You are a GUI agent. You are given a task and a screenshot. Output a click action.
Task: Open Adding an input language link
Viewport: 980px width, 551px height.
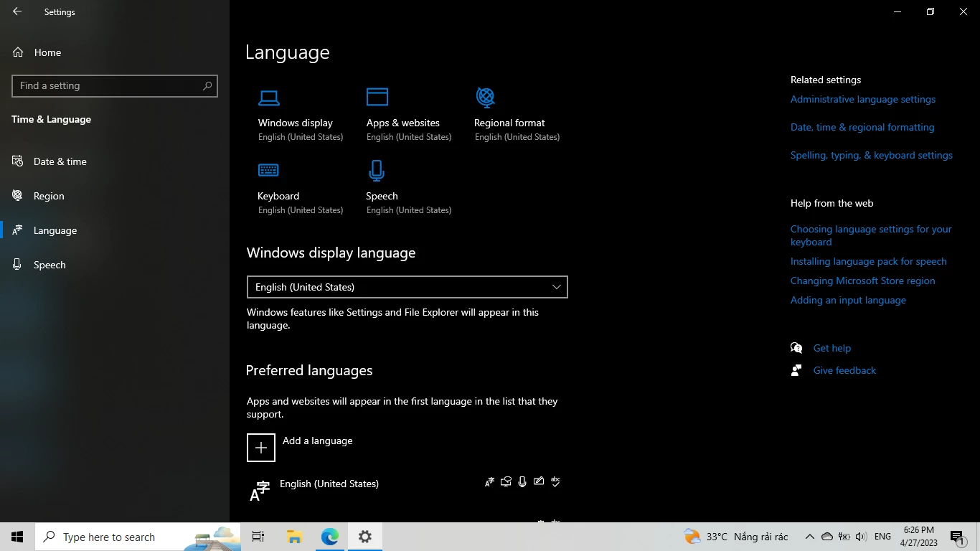(x=848, y=300)
